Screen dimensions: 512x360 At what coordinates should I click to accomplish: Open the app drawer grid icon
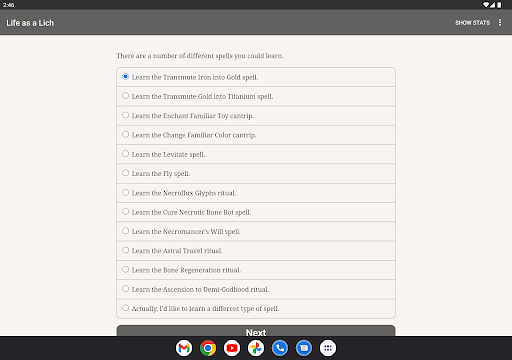point(328,348)
